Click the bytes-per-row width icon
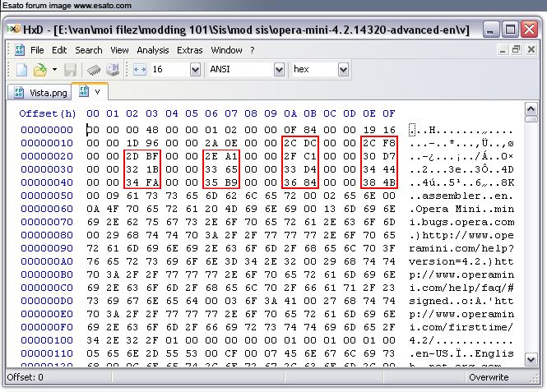Screen dimensions: 547x392 pos(140,70)
